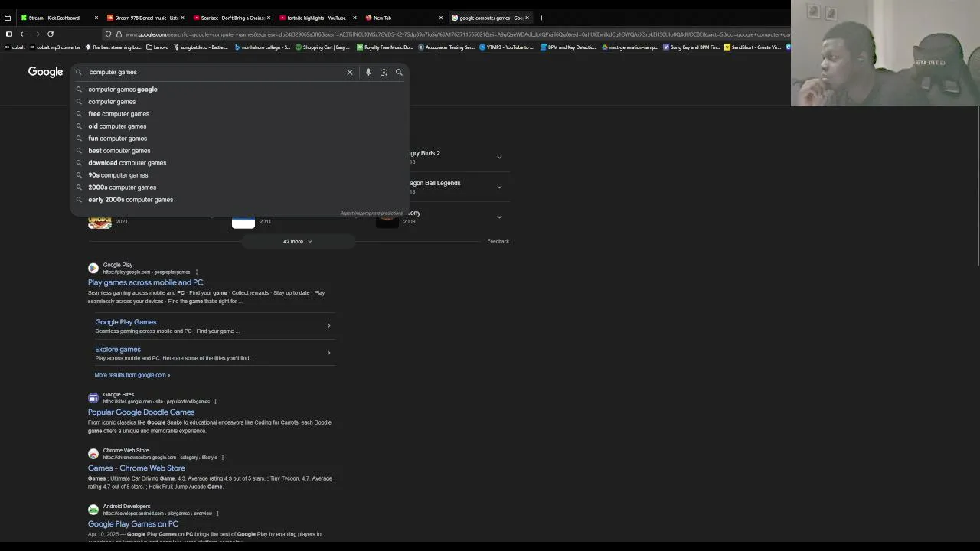Screen dimensions: 980x551
Task: Switch to fortnite highlights - YouTube tab
Action: [x=315, y=18]
